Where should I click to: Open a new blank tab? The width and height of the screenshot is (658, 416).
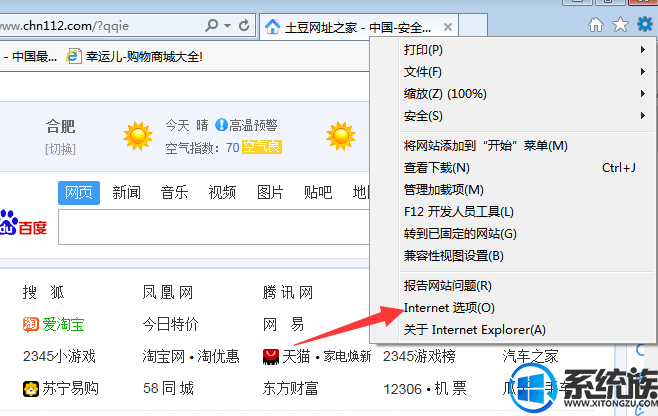coord(473,26)
